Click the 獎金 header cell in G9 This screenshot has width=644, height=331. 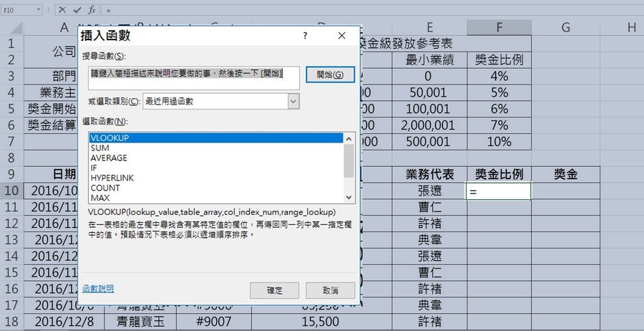tap(565, 175)
